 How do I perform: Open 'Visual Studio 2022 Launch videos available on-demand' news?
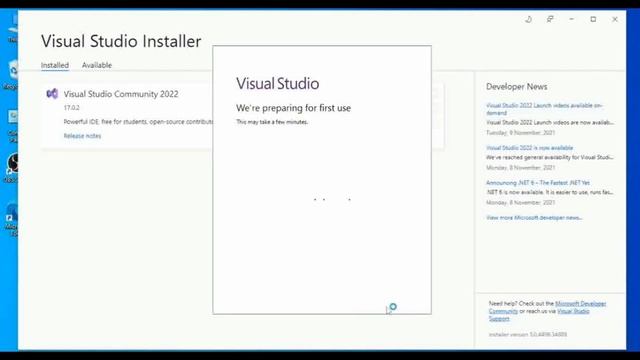[x=544, y=109]
